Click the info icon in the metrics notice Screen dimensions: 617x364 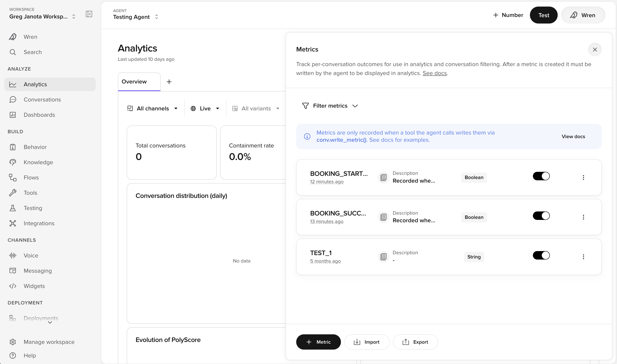click(307, 136)
